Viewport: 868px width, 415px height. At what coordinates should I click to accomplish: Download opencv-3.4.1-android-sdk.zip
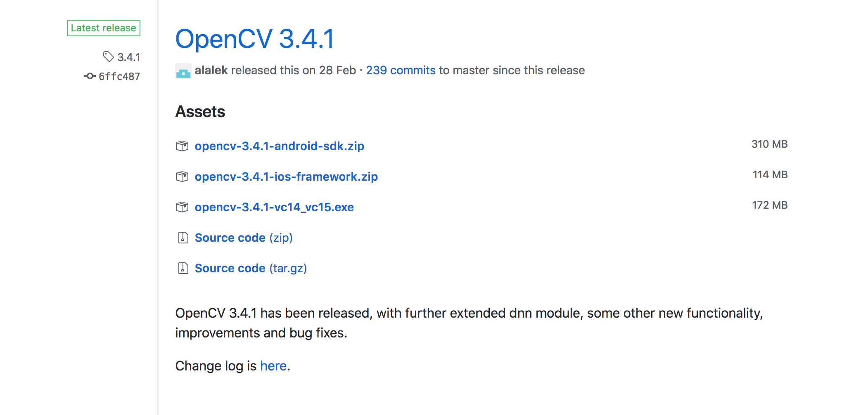click(279, 146)
